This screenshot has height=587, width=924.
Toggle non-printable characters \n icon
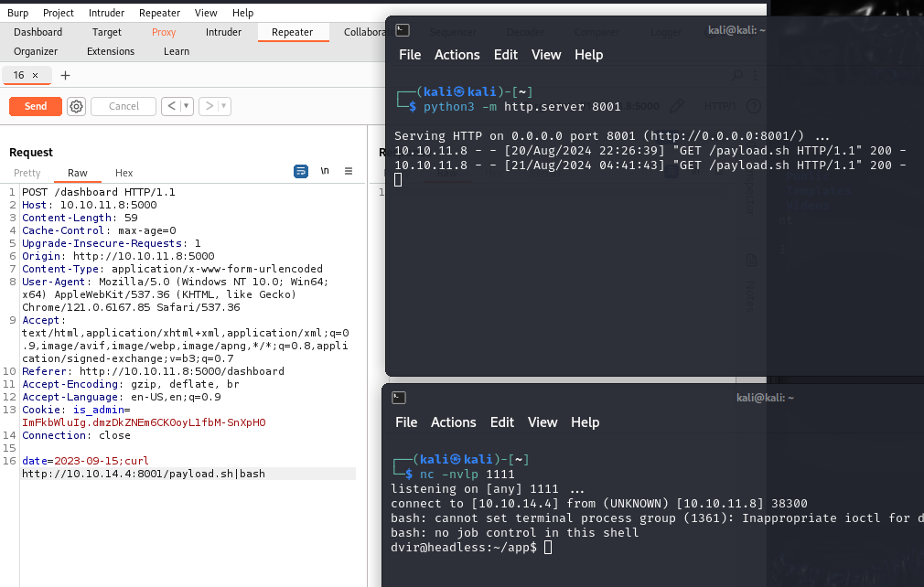[x=325, y=171]
